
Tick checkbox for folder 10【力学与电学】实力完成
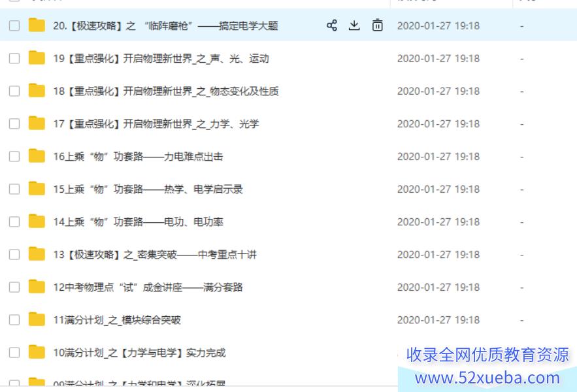point(14,353)
